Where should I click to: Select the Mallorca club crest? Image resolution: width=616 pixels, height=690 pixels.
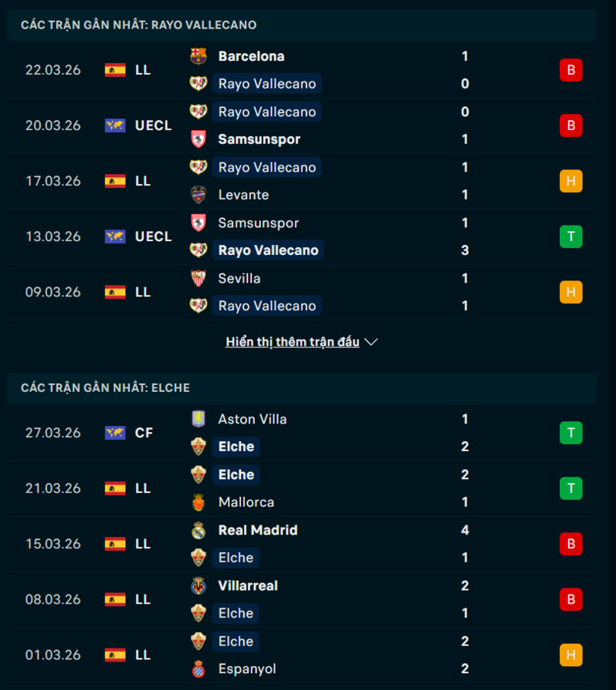point(199,501)
